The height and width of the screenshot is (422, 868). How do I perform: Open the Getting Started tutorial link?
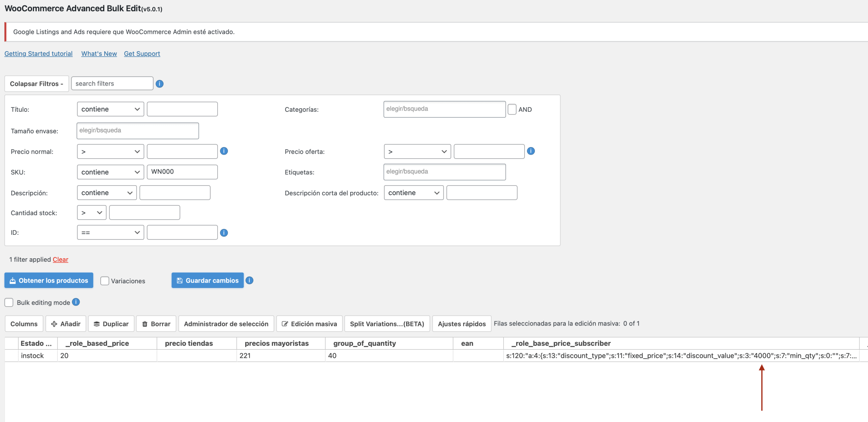38,54
